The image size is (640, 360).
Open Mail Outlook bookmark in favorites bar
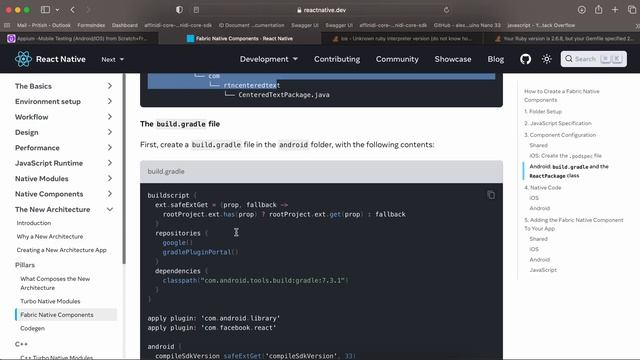pyautogui.click(x=44, y=25)
